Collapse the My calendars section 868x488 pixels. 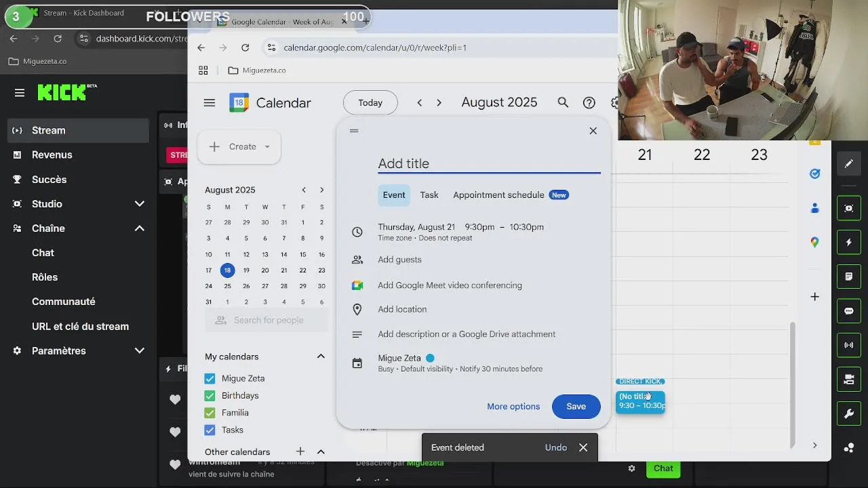(x=321, y=357)
